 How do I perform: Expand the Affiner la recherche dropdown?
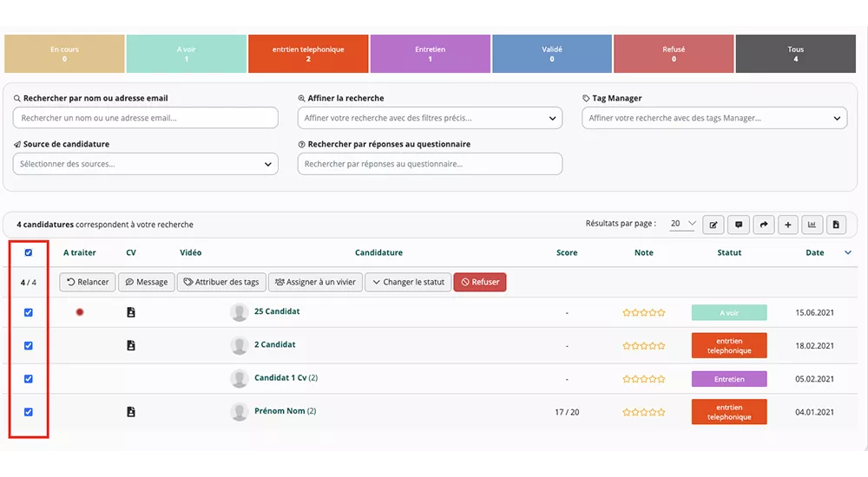click(430, 118)
